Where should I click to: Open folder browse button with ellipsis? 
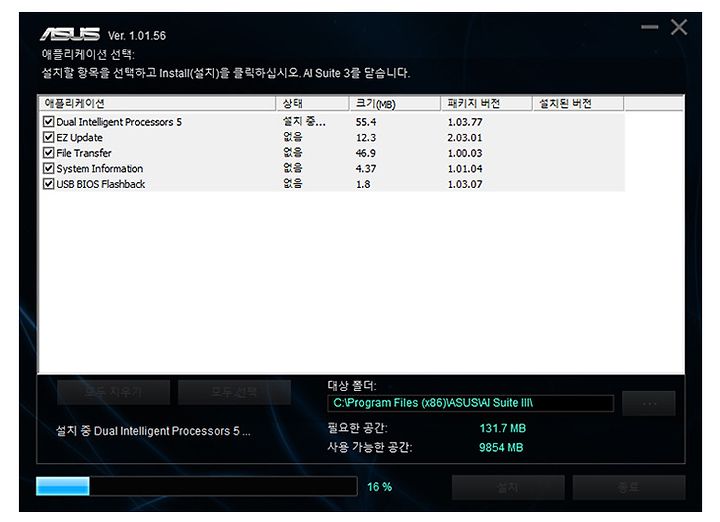tap(649, 404)
